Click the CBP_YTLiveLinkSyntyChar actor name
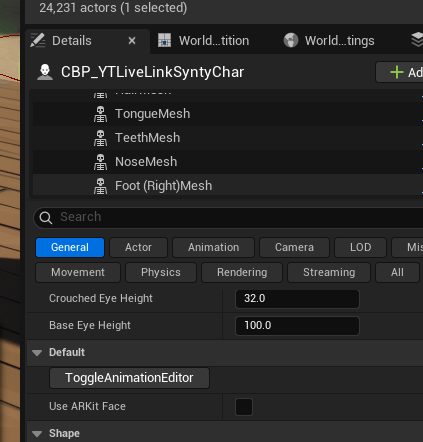423x442 pixels. click(x=152, y=72)
